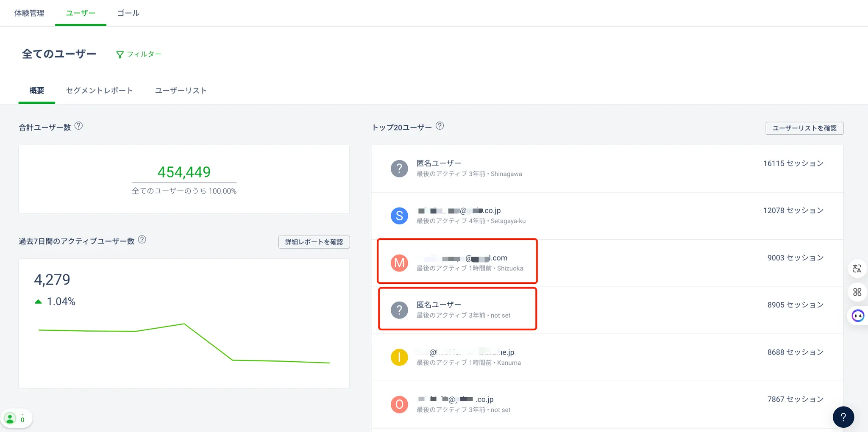868x432 pixels.
Task: Select the blue S user avatar
Action: pos(399,216)
